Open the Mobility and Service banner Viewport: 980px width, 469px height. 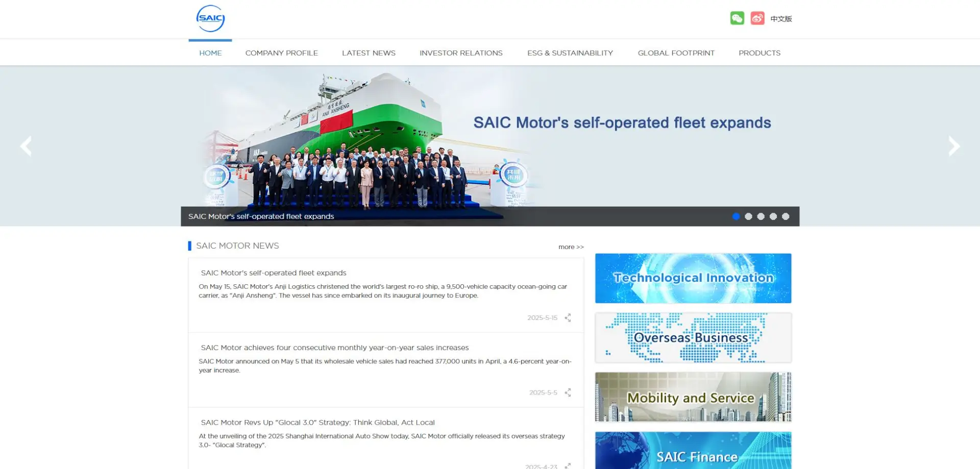pyautogui.click(x=693, y=397)
